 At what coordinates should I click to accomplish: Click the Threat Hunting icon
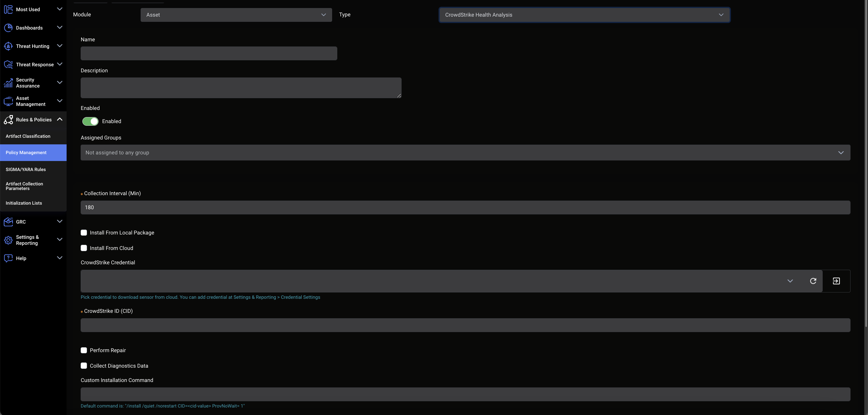(x=8, y=46)
